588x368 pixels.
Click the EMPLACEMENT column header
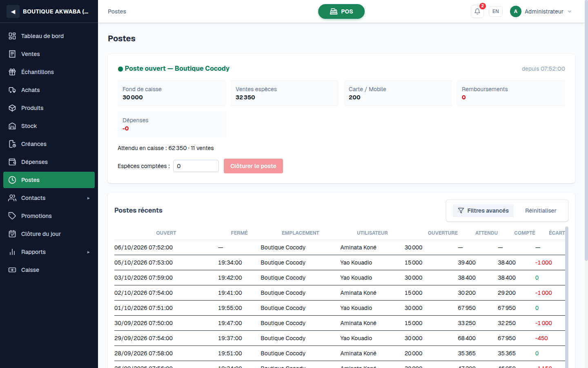click(301, 233)
